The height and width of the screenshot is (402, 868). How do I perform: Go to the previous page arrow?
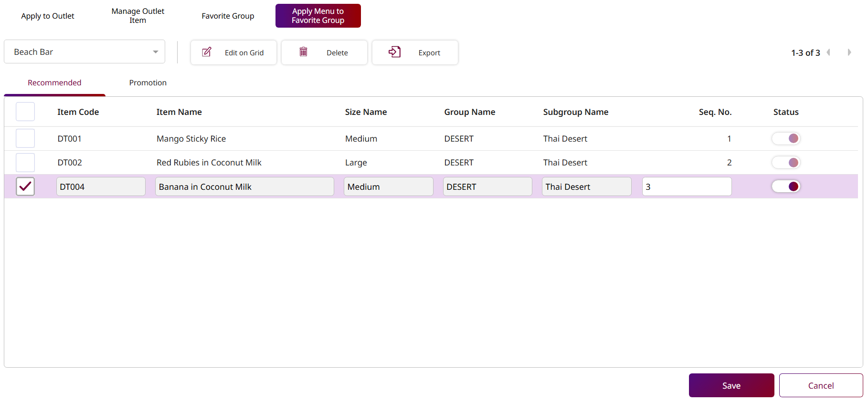tap(828, 52)
